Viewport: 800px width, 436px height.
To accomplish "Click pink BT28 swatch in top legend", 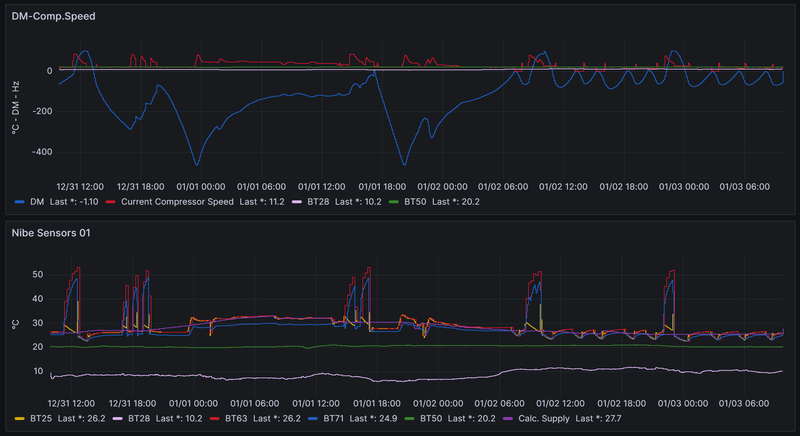I will pyautogui.click(x=297, y=202).
